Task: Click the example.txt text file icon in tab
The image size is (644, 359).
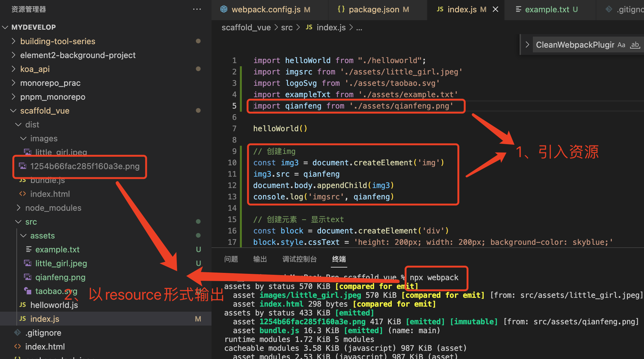Action: point(518,9)
